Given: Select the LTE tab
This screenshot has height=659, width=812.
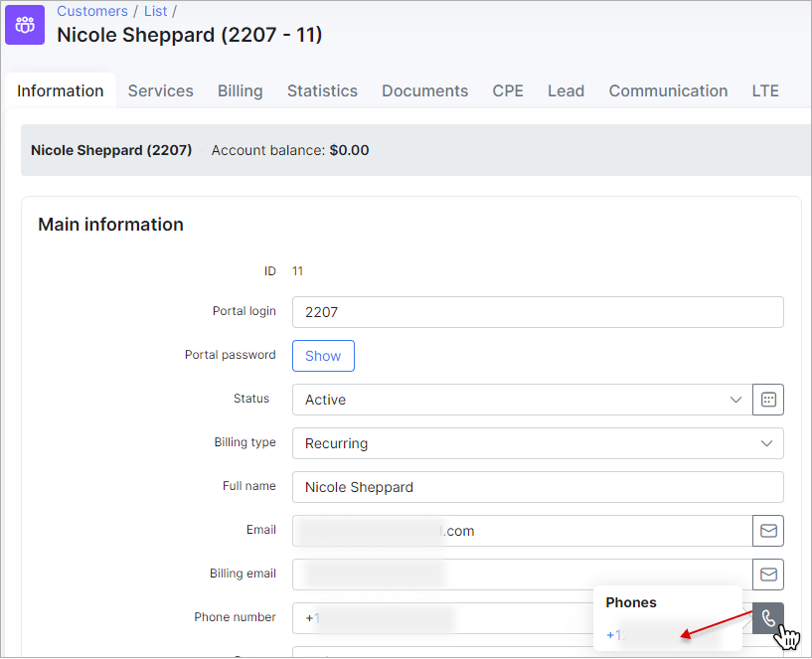Looking at the screenshot, I should [x=765, y=90].
